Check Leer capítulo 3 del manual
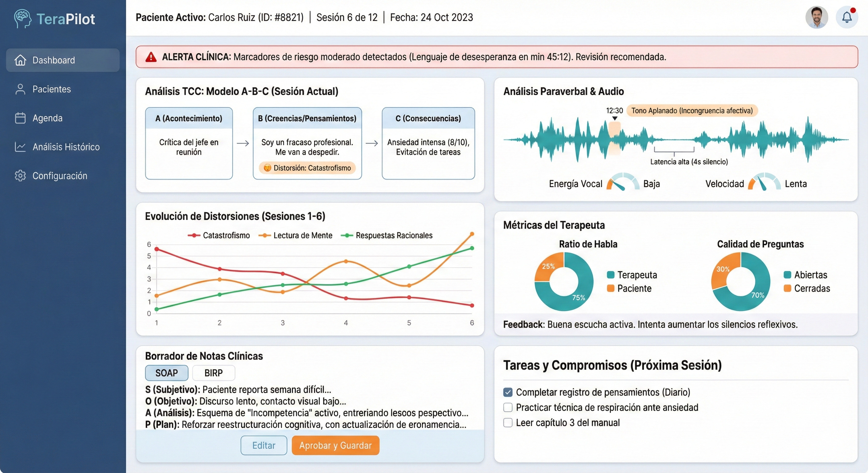The image size is (868, 473). (508, 423)
